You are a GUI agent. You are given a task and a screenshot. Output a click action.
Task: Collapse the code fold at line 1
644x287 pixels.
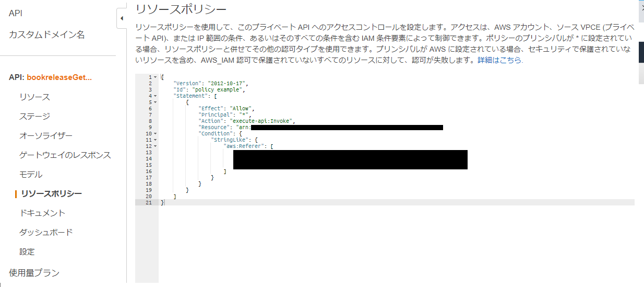click(x=155, y=77)
